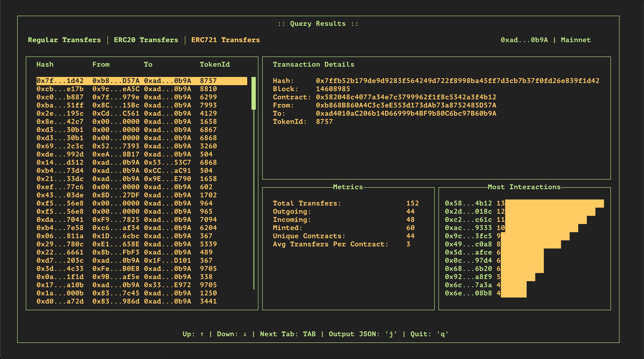Click the 0x5d...afce interaction entry
644x359 pixels.
pos(494,253)
